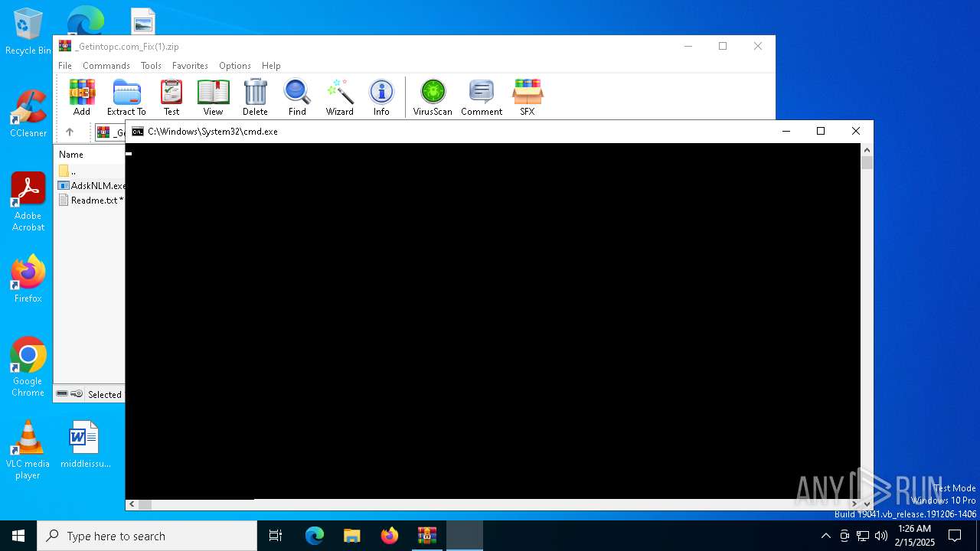Open the Options menu
The image size is (980, 551).
(x=235, y=66)
